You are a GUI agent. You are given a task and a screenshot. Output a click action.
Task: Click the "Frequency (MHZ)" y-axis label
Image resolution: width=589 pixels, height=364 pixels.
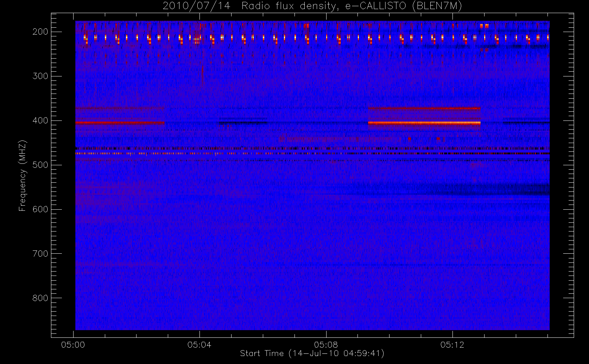pyautogui.click(x=23, y=175)
